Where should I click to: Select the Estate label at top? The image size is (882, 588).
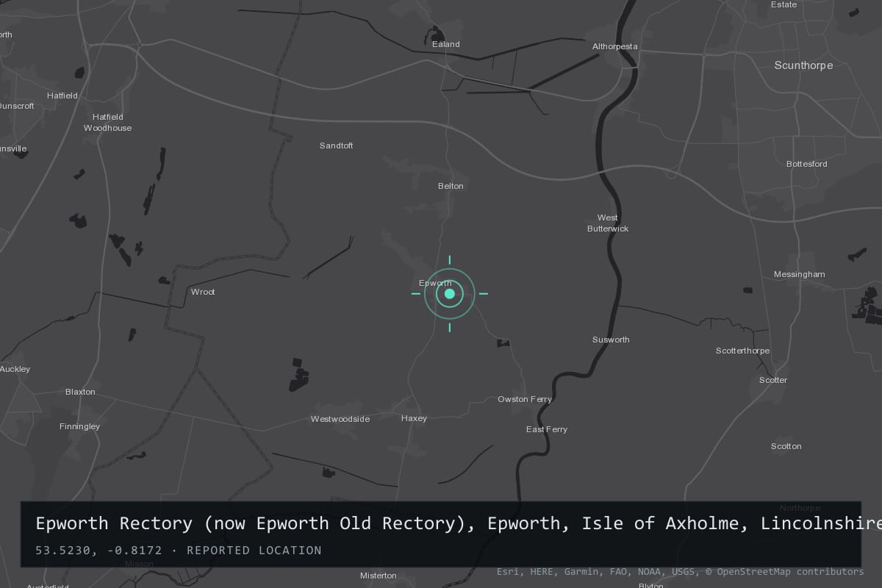click(x=784, y=4)
